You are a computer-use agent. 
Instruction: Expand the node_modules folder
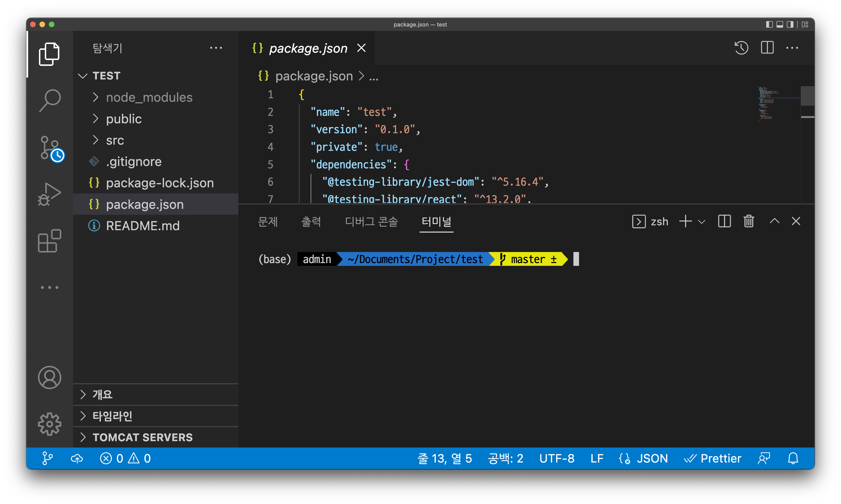149,98
